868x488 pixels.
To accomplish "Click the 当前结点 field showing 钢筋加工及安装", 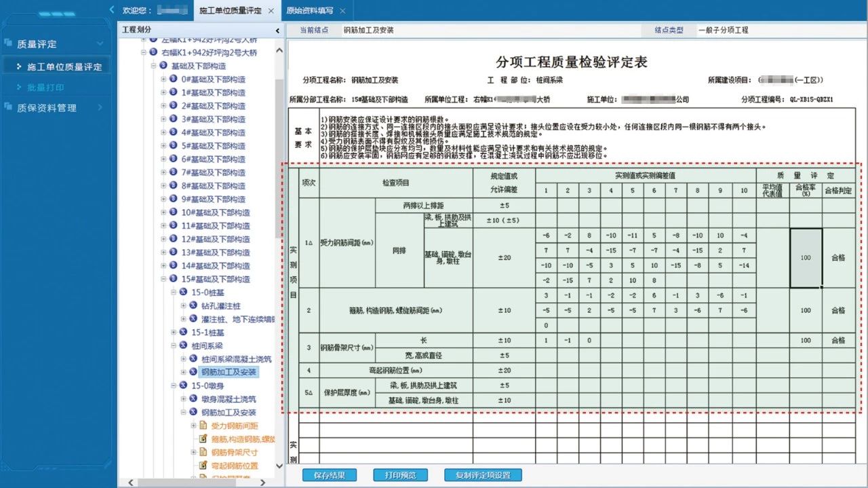I will click(491, 31).
